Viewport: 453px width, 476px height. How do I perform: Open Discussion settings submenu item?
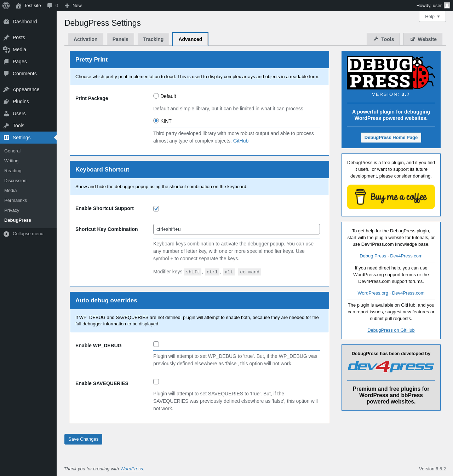(x=15, y=180)
